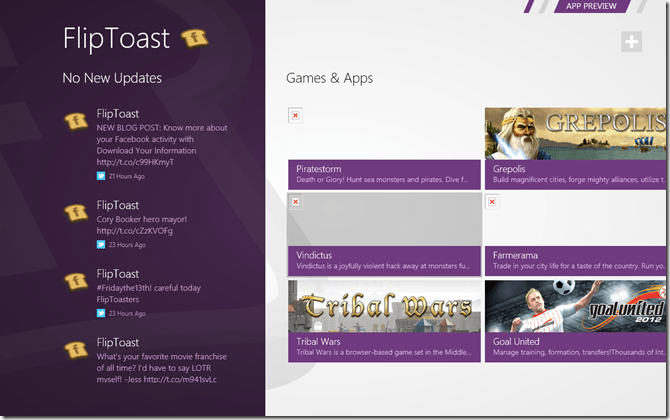Click toast avatar on the blog post update
The image size is (670, 420).
tap(76, 122)
